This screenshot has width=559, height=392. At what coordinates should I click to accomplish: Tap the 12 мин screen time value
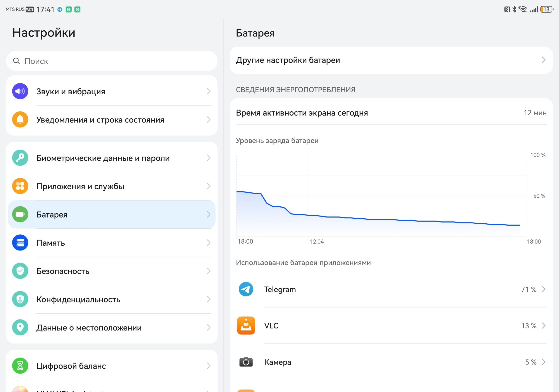pyautogui.click(x=535, y=113)
